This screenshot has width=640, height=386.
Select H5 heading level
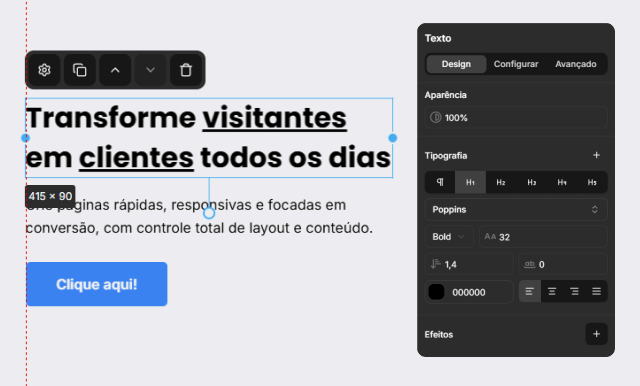click(x=592, y=182)
